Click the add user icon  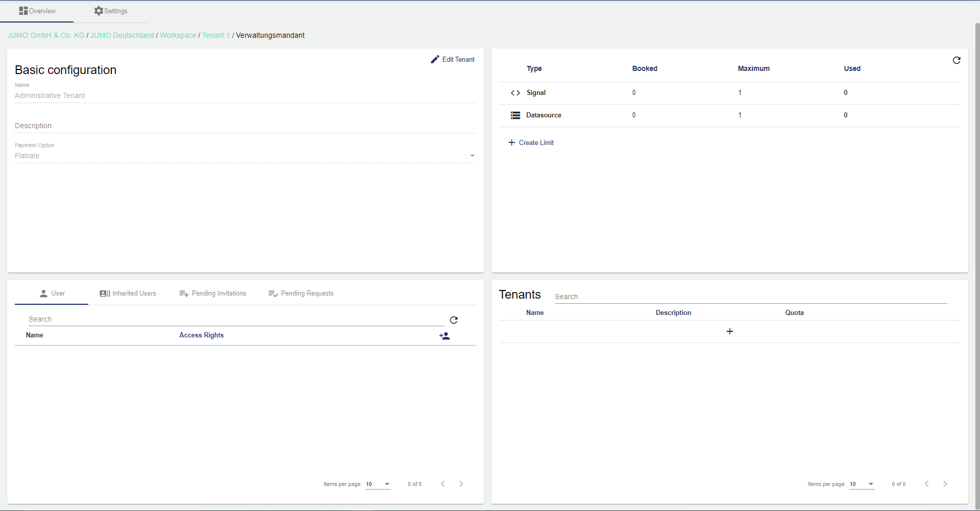[x=445, y=336]
